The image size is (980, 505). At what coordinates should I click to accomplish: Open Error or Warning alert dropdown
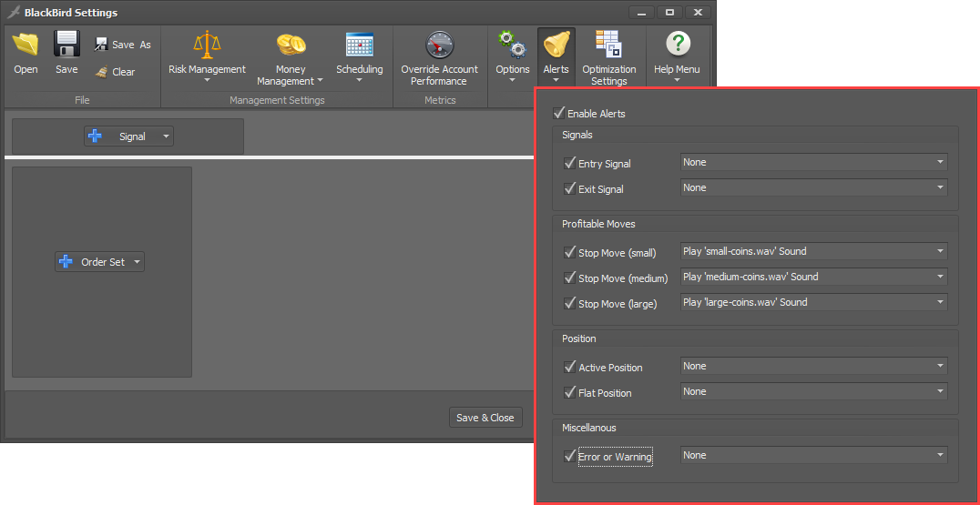pos(813,456)
